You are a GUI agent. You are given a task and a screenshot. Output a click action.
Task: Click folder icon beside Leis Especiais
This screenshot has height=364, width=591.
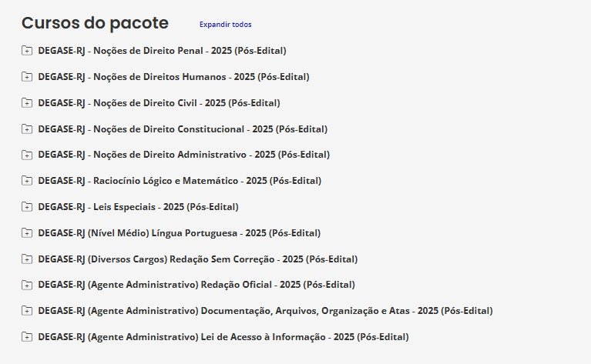27,207
